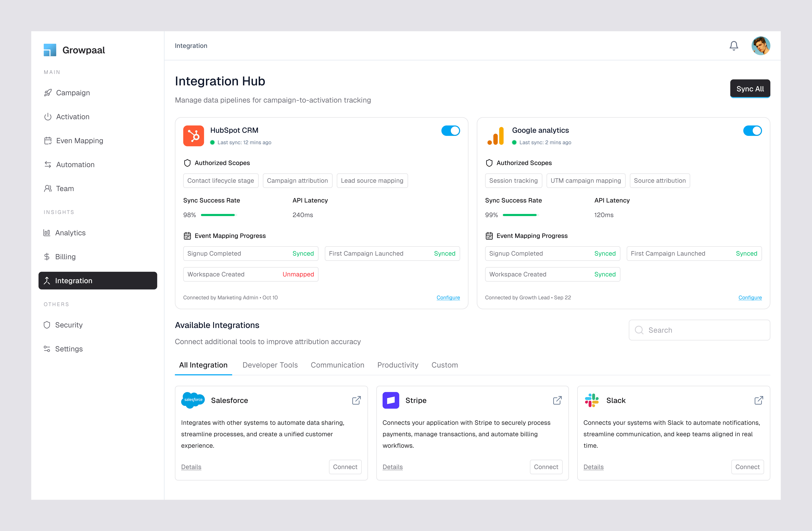
Task: Click the Slack logo icon
Action: coord(592,400)
